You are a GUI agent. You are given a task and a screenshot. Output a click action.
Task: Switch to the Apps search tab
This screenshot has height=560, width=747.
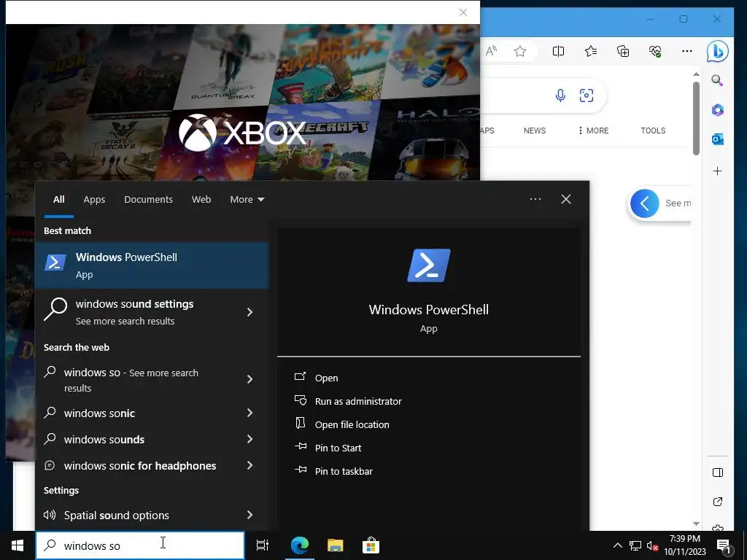tap(94, 200)
